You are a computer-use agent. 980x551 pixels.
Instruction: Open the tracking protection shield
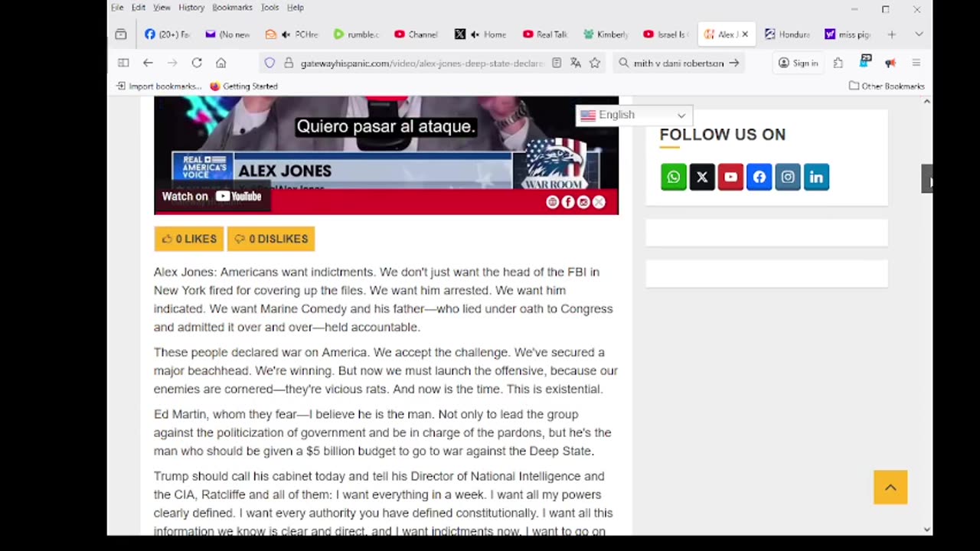(x=269, y=63)
